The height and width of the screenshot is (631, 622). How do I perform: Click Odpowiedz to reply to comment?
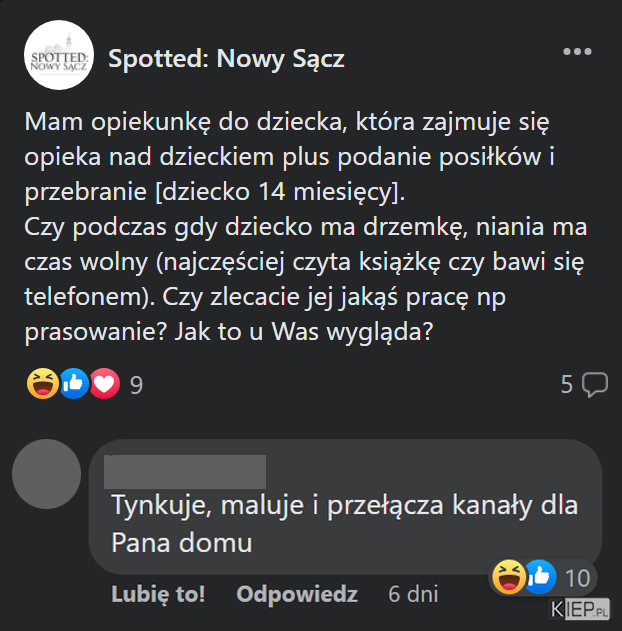[x=297, y=594]
